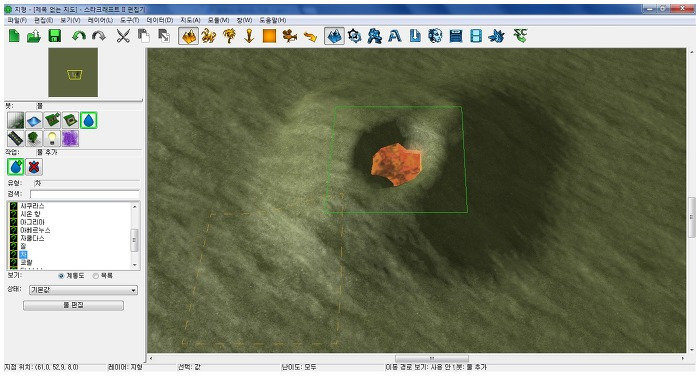Select 자룰다스 in the water list

pyautogui.click(x=32, y=238)
